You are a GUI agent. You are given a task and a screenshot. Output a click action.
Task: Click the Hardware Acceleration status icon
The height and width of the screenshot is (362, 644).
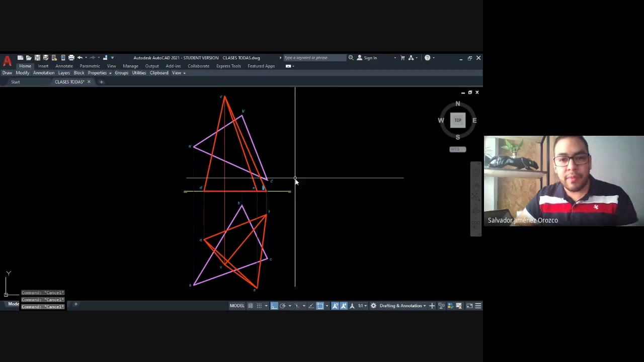450,306
